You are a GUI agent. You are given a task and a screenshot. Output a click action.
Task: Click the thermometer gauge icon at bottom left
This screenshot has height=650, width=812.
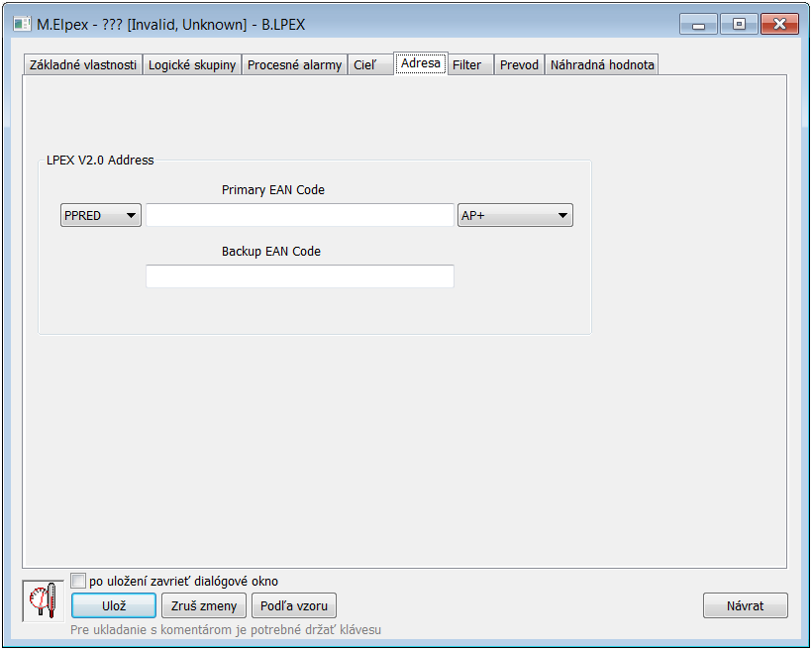point(43,601)
